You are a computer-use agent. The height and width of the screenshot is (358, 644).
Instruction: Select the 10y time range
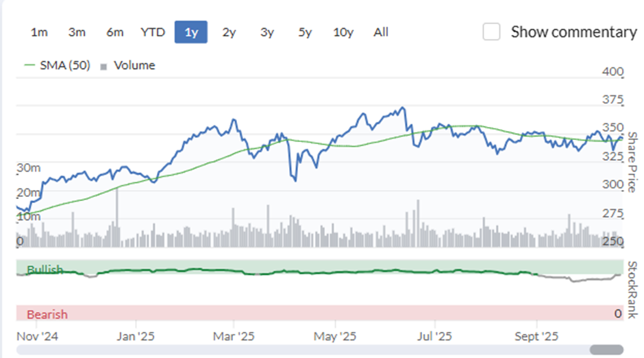tap(343, 32)
